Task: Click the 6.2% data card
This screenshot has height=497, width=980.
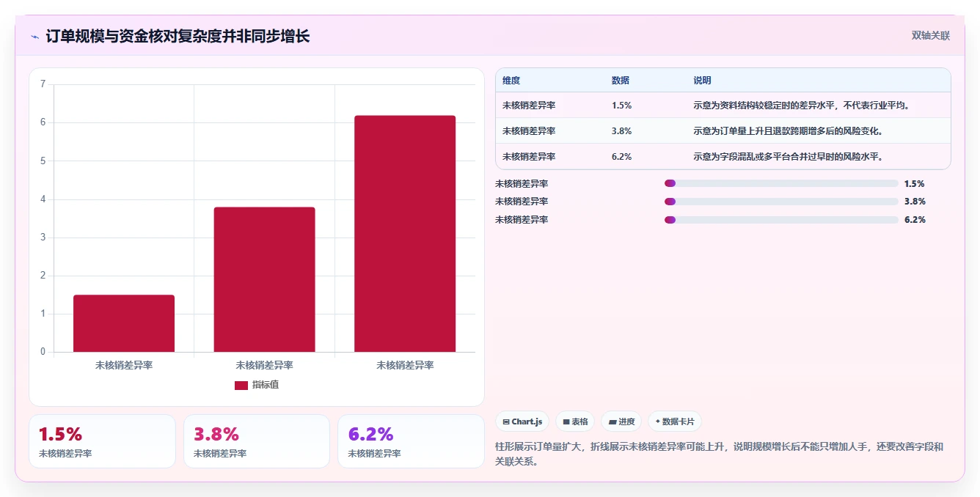Action: click(411, 441)
